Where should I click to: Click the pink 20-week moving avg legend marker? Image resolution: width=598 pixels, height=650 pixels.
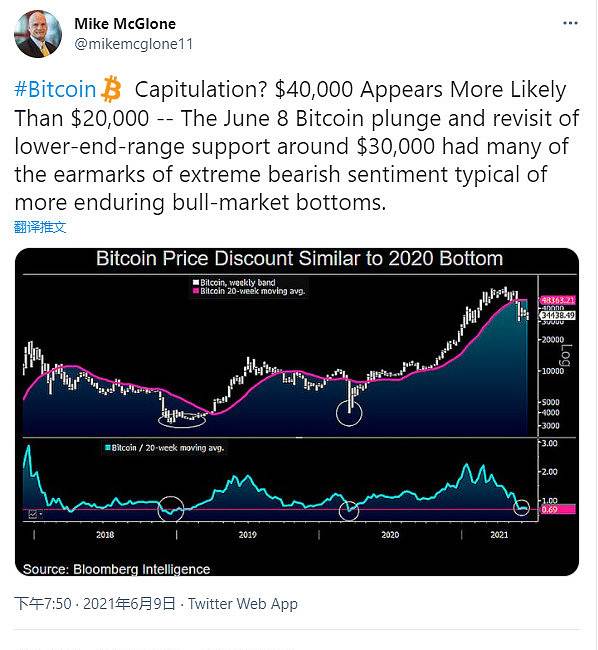tap(196, 291)
